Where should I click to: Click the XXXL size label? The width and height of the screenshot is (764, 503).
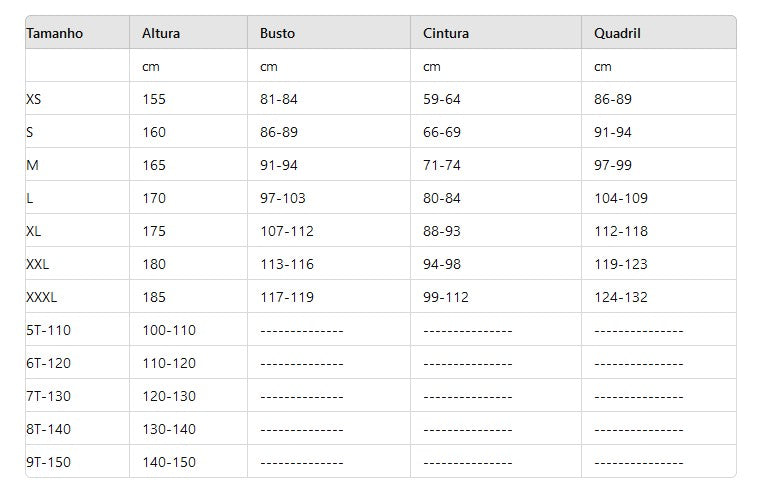pyautogui.click(x=42, y=297)
